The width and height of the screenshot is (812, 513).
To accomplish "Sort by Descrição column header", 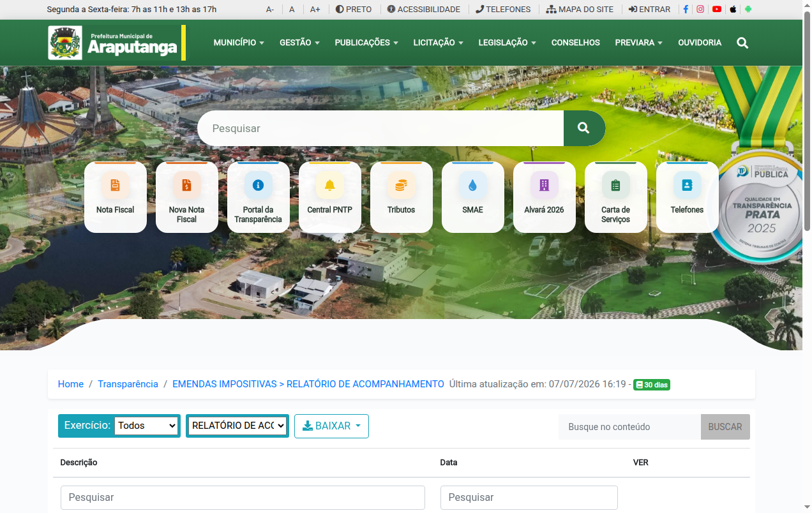I will [x=79, y=463].
